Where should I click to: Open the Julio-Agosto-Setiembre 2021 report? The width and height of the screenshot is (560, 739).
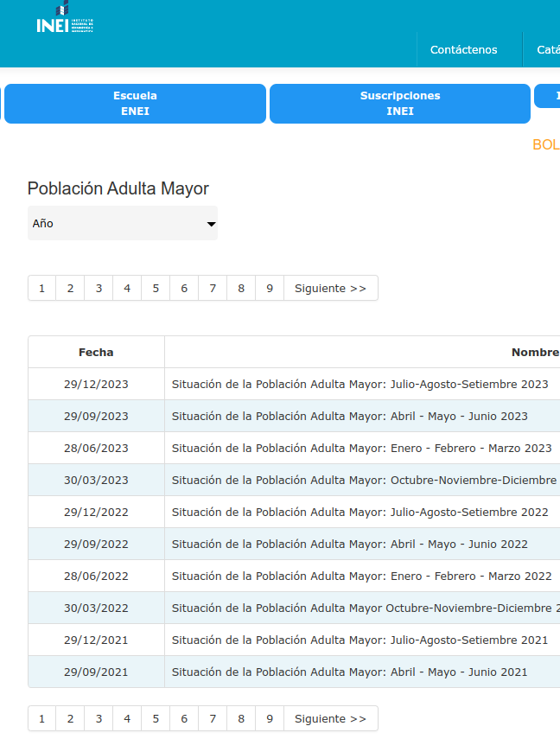pyautogui.click(x=360, y=640)
